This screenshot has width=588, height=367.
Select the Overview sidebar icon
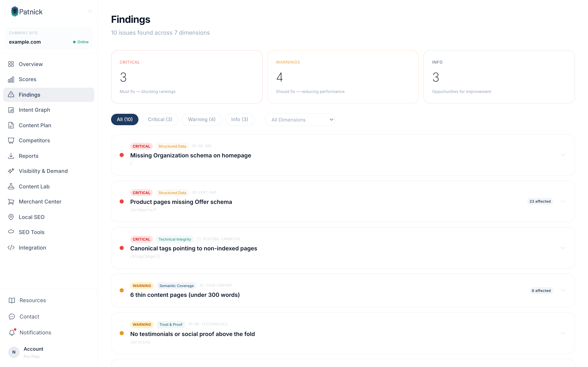11,64
